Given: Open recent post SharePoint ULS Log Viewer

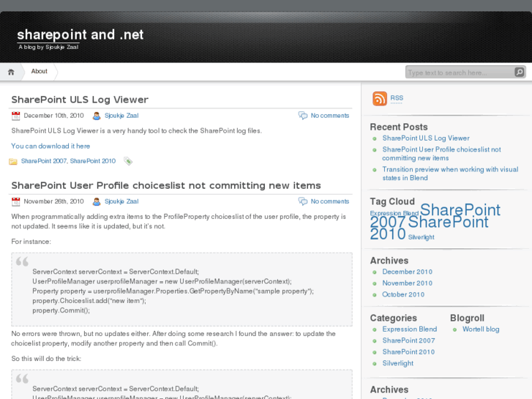Looking at the screenshot, I should click(426, 138).
